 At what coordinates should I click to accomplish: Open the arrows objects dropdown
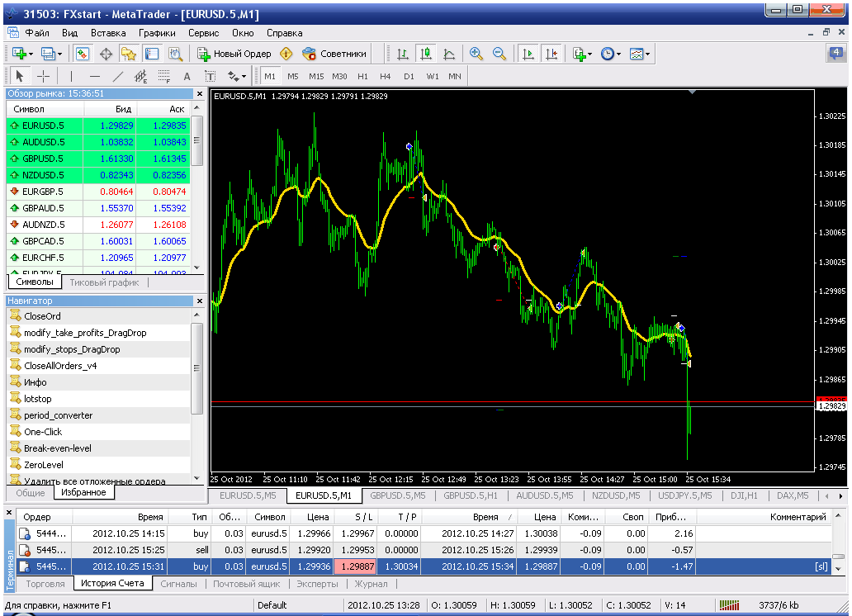coord(236,77)
